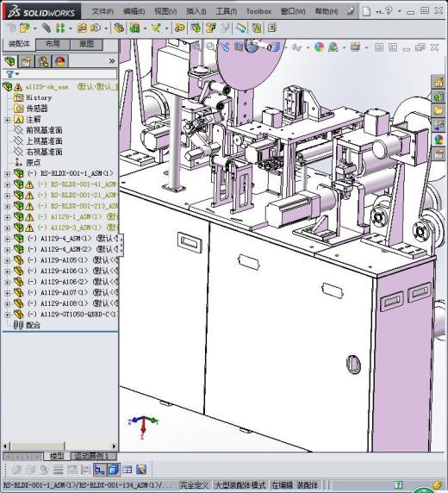Screen dimensions: 448x493
Task: Click into the feature tree filter field
Action: tap(69, 74)
